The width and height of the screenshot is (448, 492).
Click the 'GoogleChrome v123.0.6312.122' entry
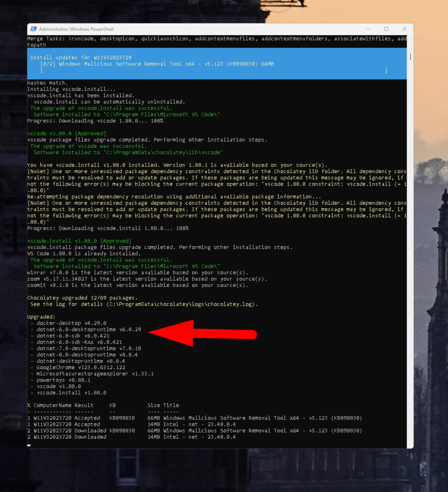pyautogui.click(x=81, y=367)
